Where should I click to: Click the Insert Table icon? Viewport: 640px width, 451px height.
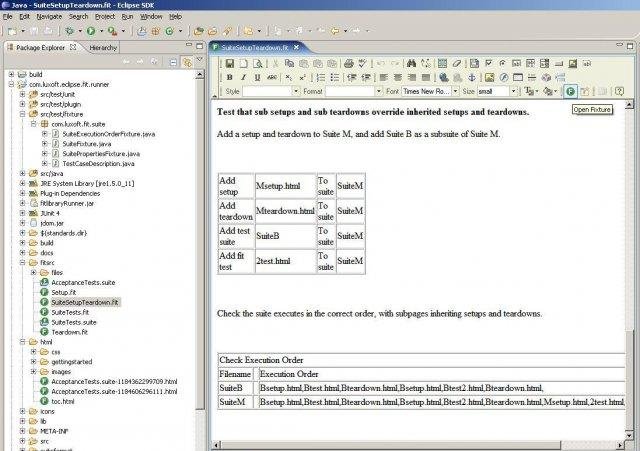518,78
